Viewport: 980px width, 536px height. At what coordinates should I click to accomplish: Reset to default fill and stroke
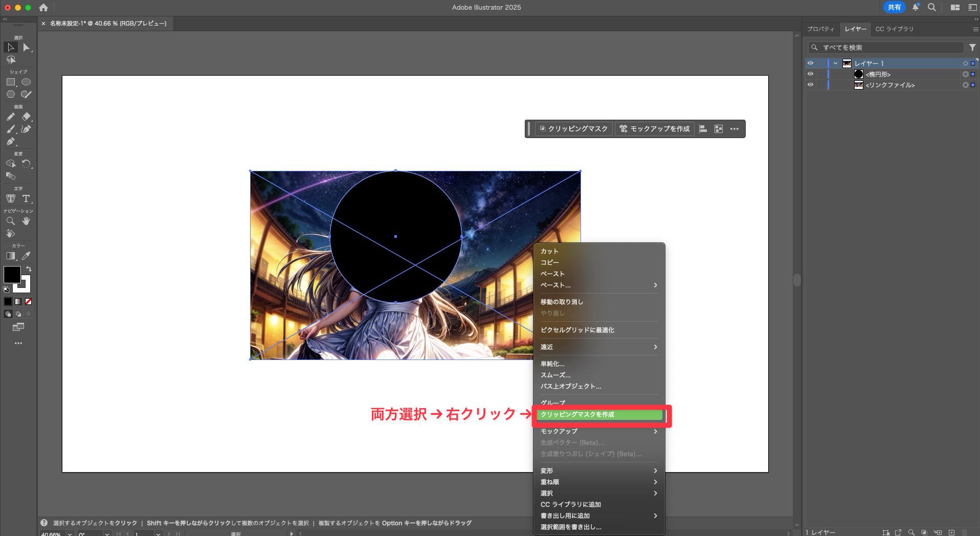point(6,289)
